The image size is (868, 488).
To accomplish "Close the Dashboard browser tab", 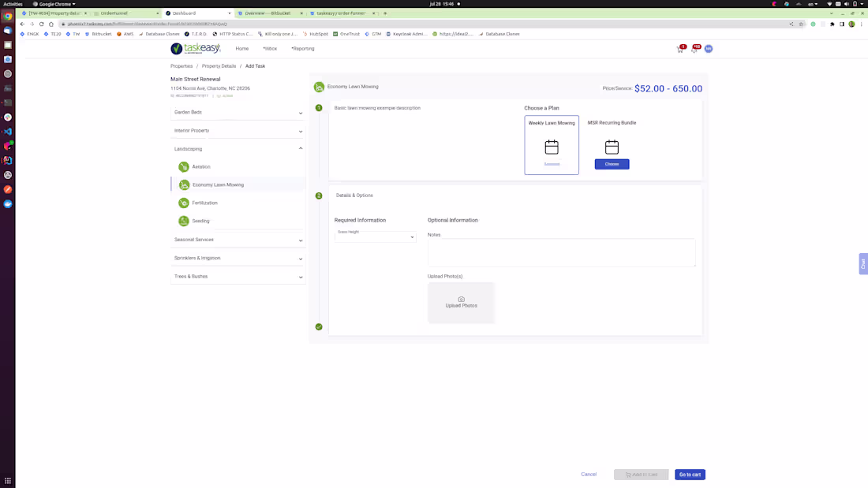I will point(229,13).
